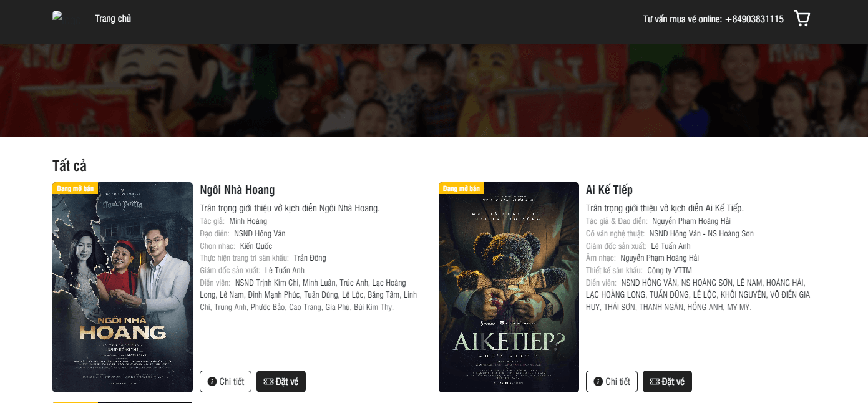Click the Ngôi Nhà Hoang title
The image size is (868, 403).
[237, 190]
